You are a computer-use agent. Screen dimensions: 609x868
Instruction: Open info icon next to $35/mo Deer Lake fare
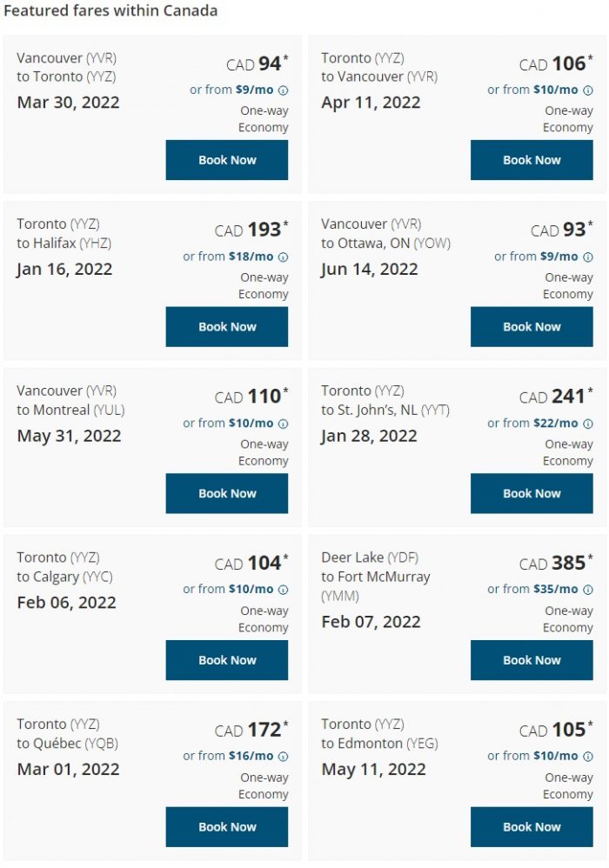click(x=588, y=590)
